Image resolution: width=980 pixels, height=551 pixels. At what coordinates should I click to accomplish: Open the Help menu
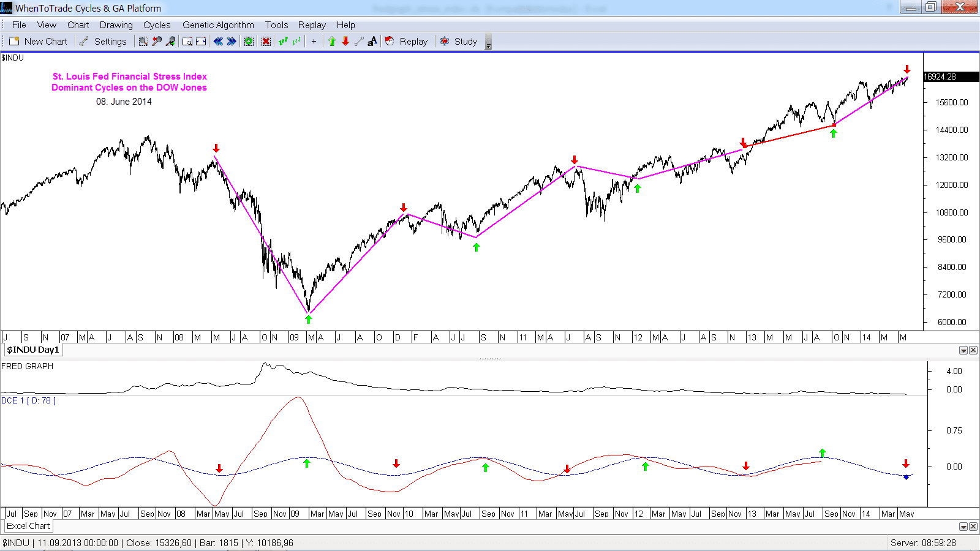click(x=345, y=24)
